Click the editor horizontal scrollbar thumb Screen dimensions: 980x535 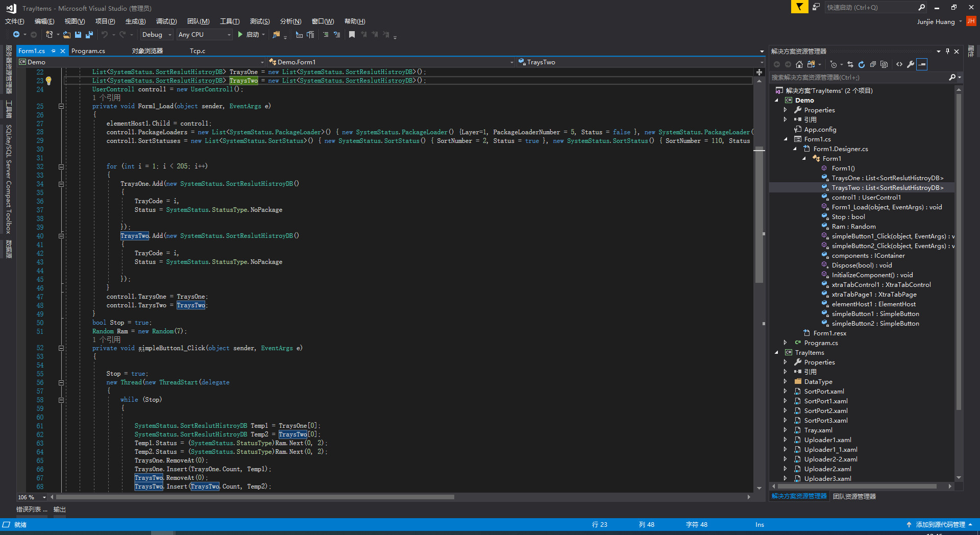255,497
